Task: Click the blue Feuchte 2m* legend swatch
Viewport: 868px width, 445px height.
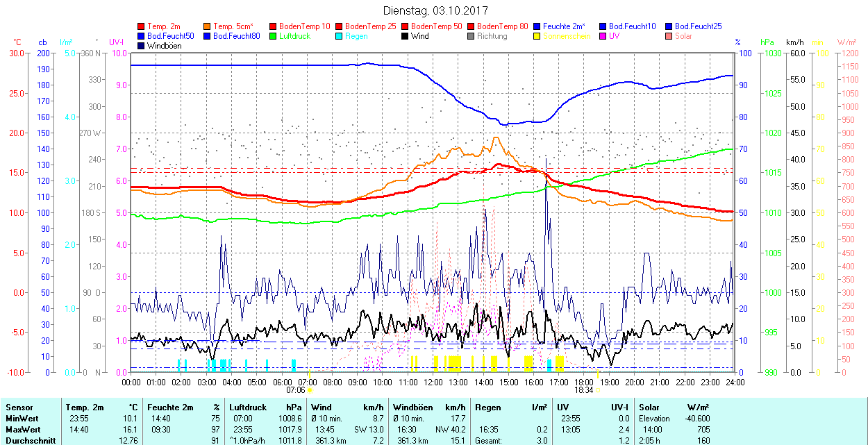Action: click(537, 26)
